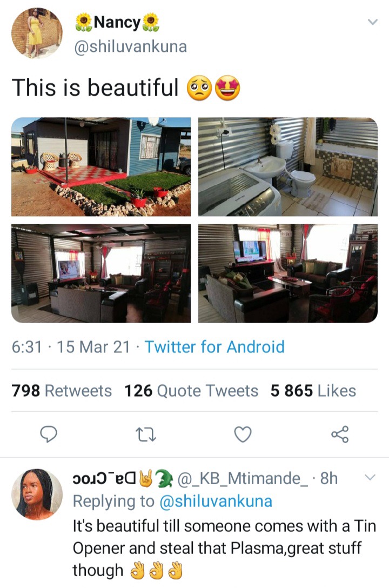Viewport: 389px width, 588px height.
Task: Expand options chevron on Nancy's tweet
Action: pyautogui.click(x=372, y=22)
